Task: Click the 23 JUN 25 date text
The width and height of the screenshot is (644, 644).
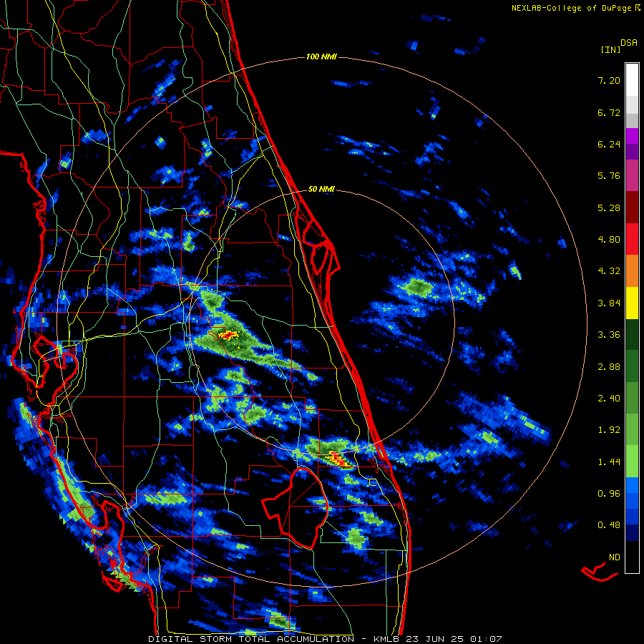Action: (434, 639)
